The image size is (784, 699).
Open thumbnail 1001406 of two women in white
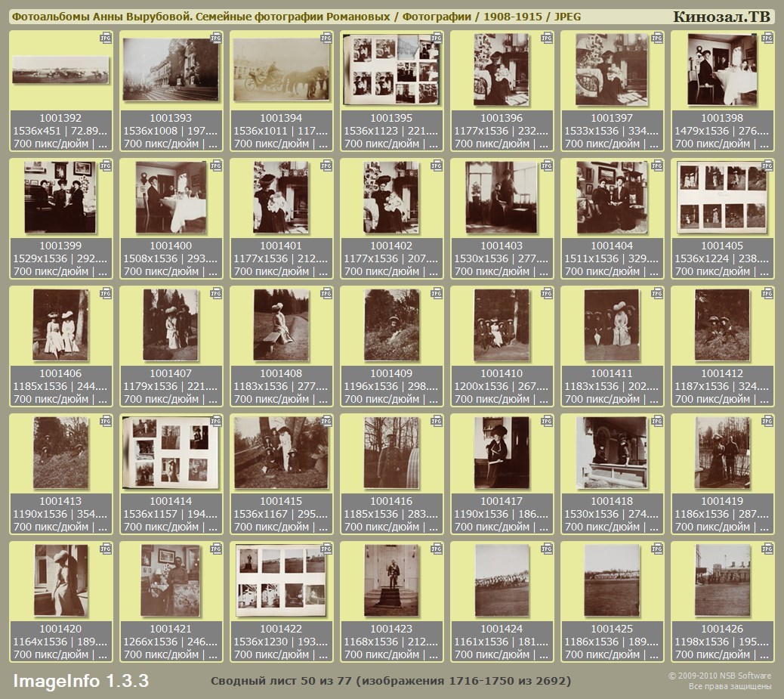[60, 324]
